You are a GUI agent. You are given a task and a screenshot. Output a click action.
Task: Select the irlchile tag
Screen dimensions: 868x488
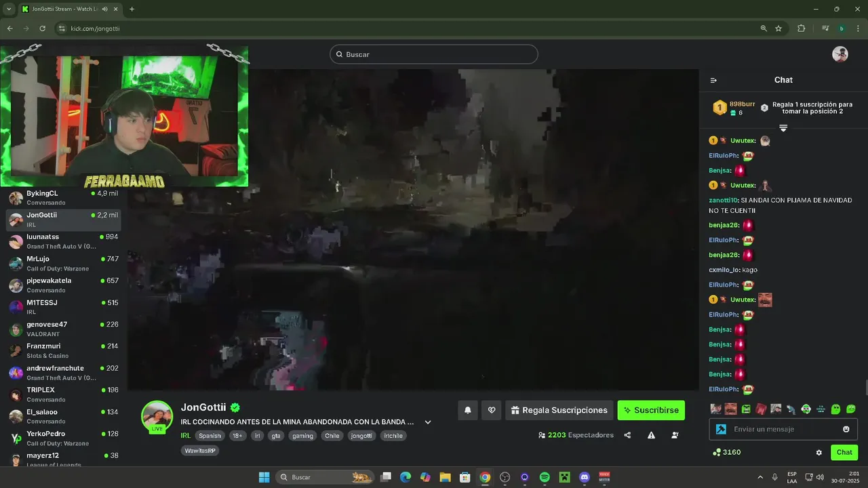(393, 436)
